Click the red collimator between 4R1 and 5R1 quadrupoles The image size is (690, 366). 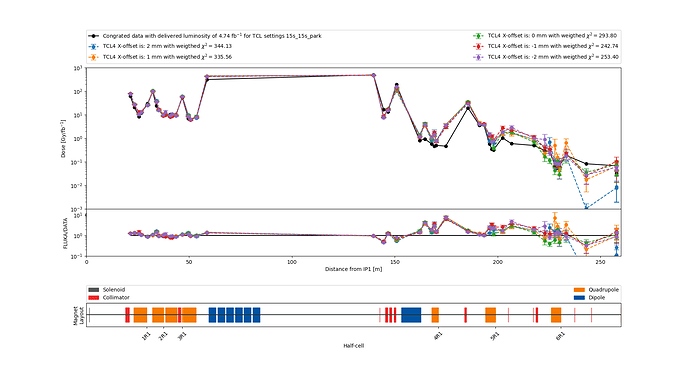[466, 315]
